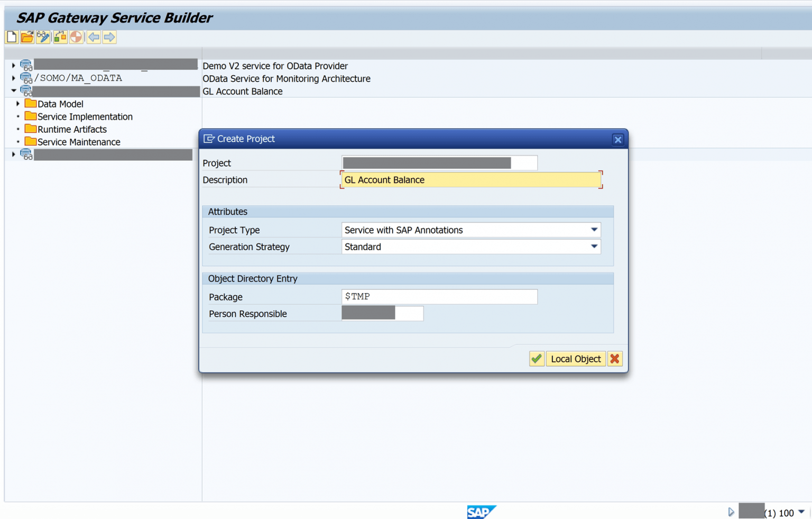Run the project consistency check

pos(76,37)
